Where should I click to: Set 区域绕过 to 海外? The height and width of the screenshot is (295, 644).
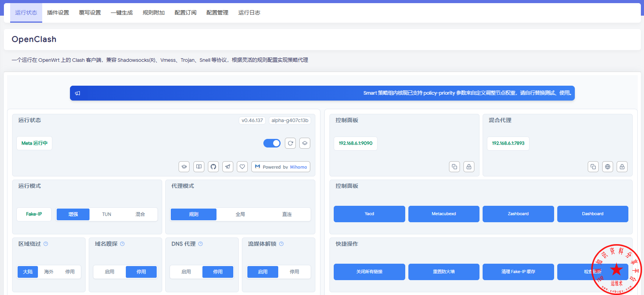[x=49, y=272]
